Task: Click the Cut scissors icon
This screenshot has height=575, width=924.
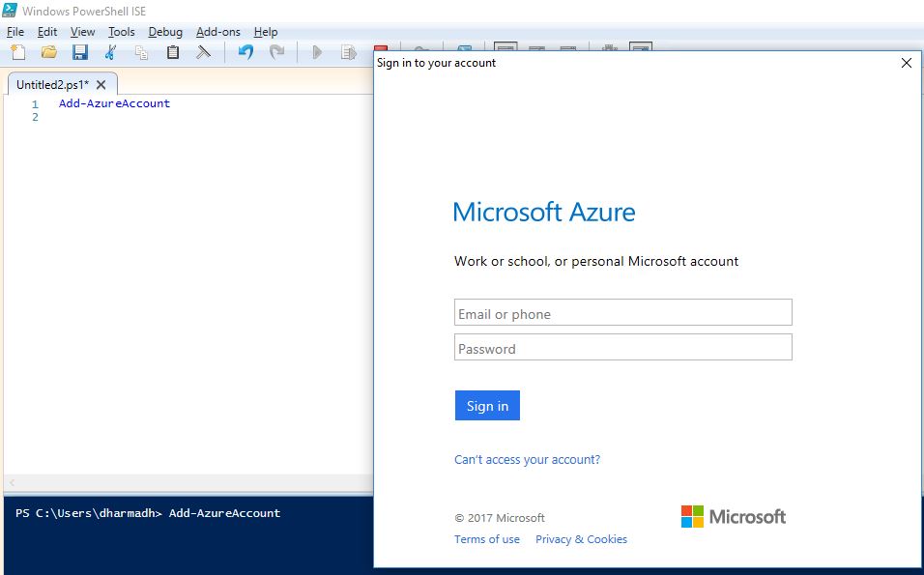Action: [110, 52]
